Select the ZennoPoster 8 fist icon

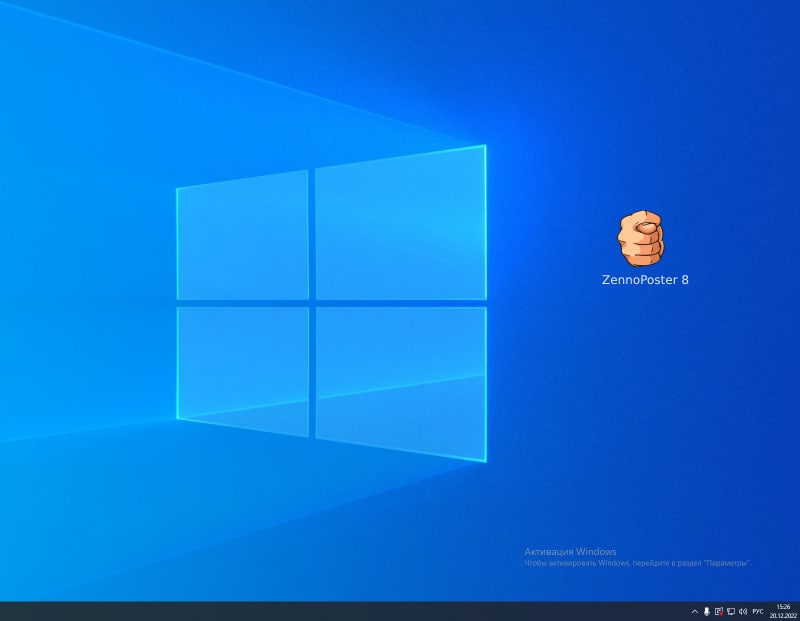pyautogui.click(x=640, y=238)
